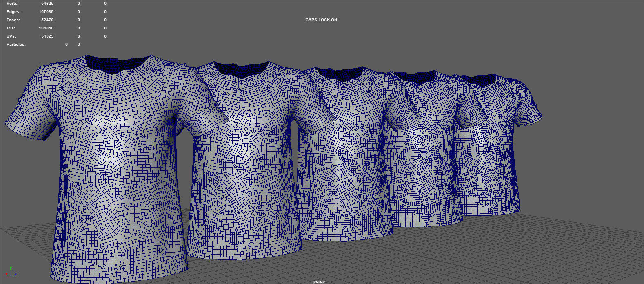Select the "Faces:" HUD label
644x284 pixels.
(x=13, y=20)
